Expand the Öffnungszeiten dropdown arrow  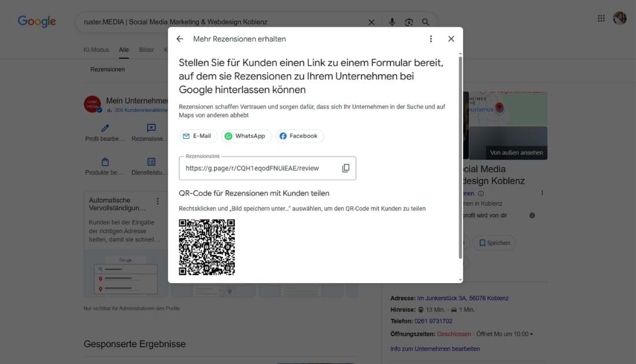click(x=531, y=335)
